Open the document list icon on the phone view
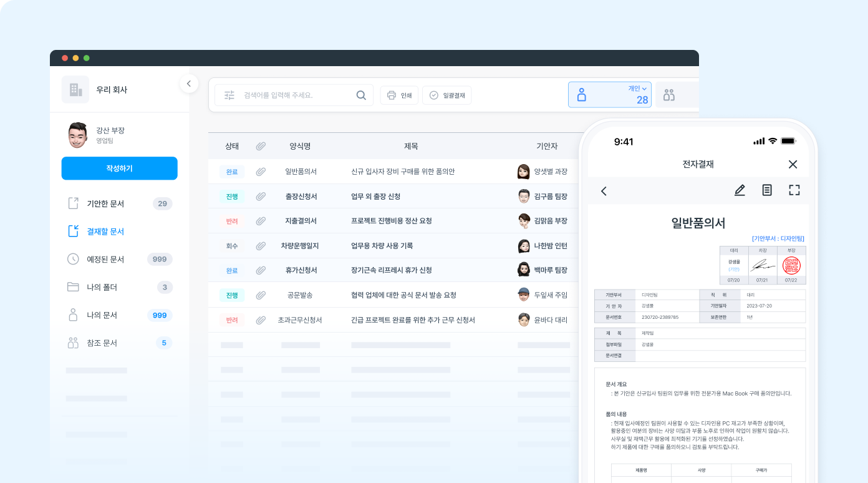 (x=767, y=191)
